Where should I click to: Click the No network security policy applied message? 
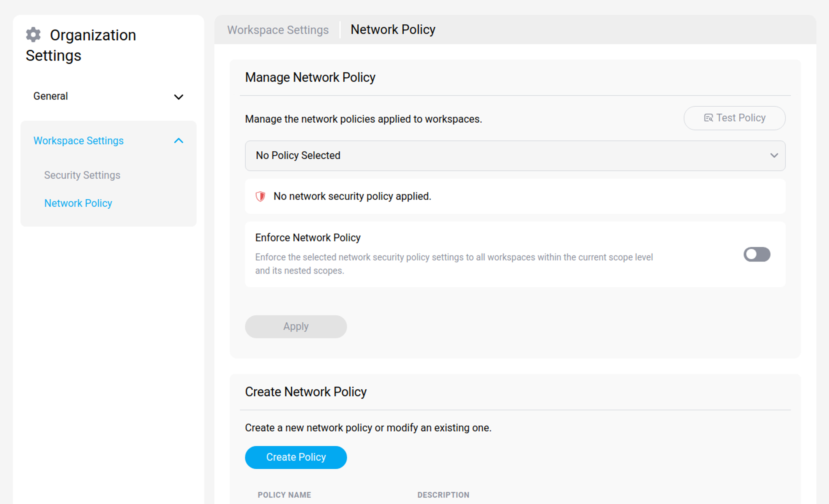tap(352, 196)
